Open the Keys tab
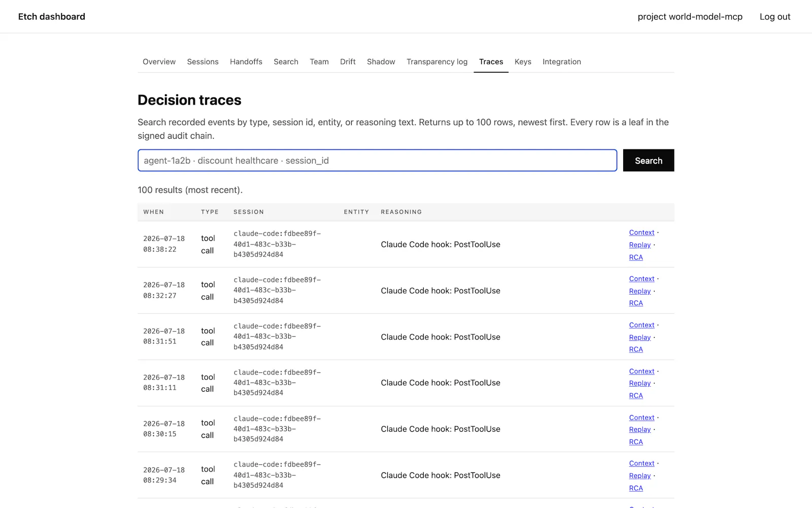 coord(523,61)
